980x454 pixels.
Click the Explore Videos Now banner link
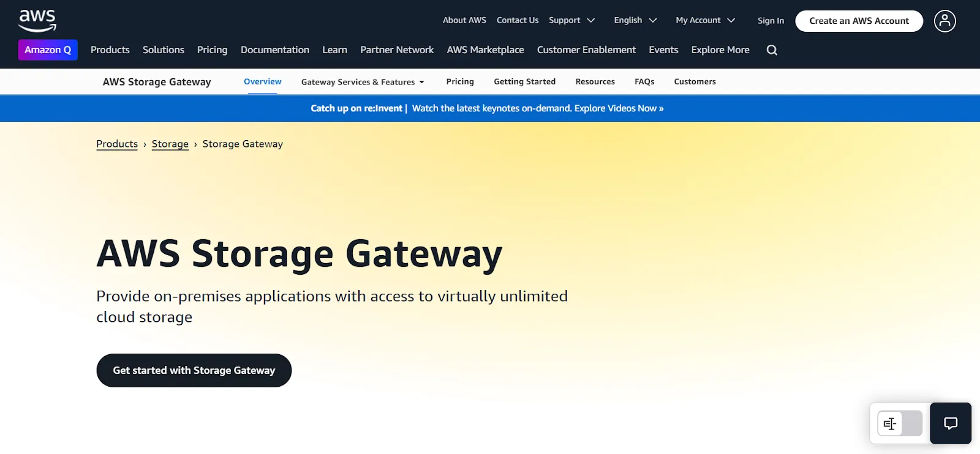[x=619, y=108]
